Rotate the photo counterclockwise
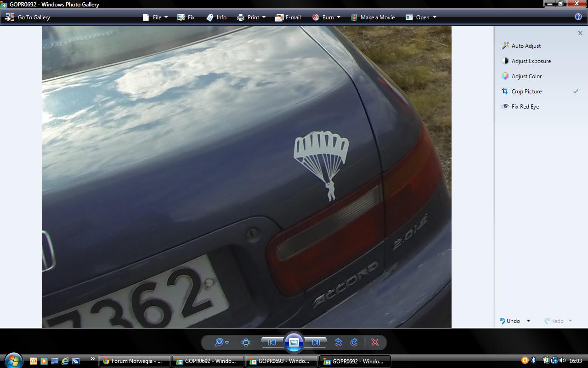The width and height of the screenshot is (588, 368). 339,342
